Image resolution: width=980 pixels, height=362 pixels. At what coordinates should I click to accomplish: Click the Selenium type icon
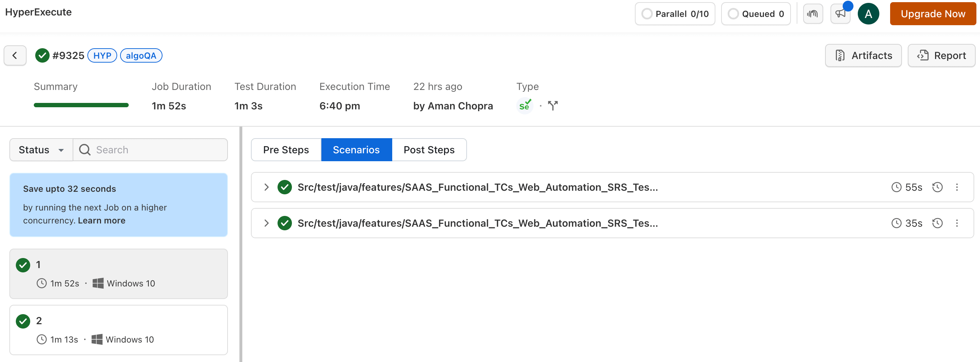[525, 105]
